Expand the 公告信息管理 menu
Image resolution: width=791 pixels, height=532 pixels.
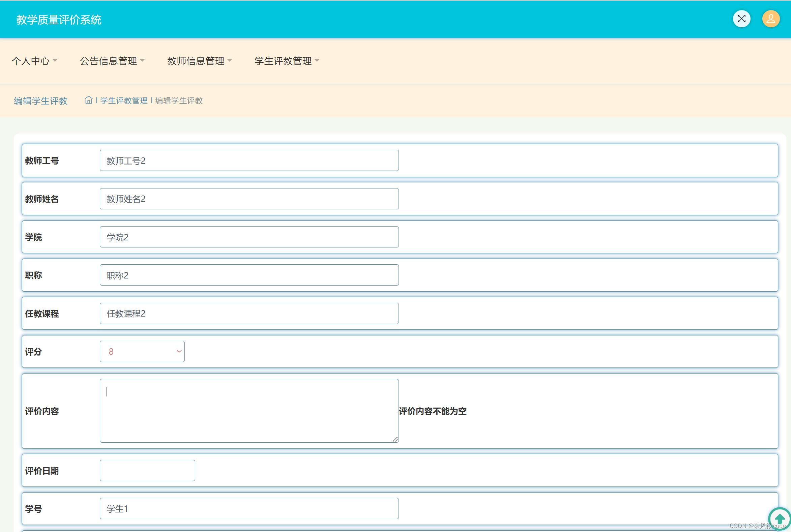[112, 61]
